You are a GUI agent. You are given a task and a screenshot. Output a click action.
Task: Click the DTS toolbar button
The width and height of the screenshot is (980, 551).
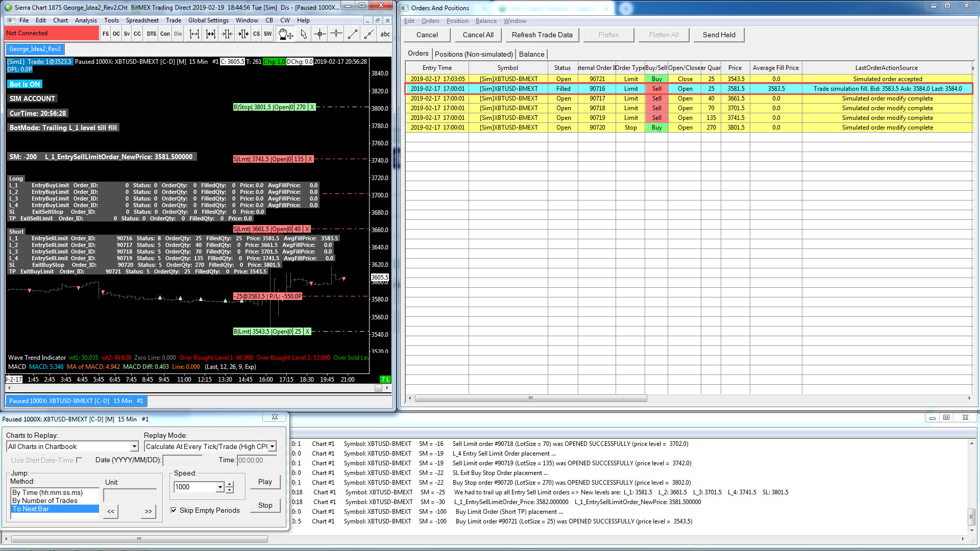pos(152,34)
